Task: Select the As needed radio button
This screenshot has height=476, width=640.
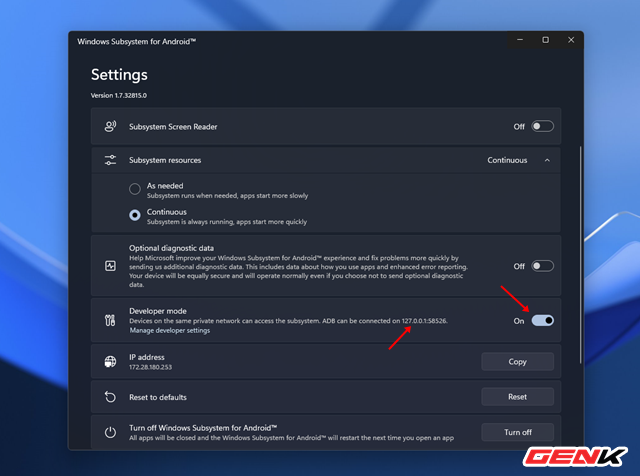Action: [x=135, y=189]
